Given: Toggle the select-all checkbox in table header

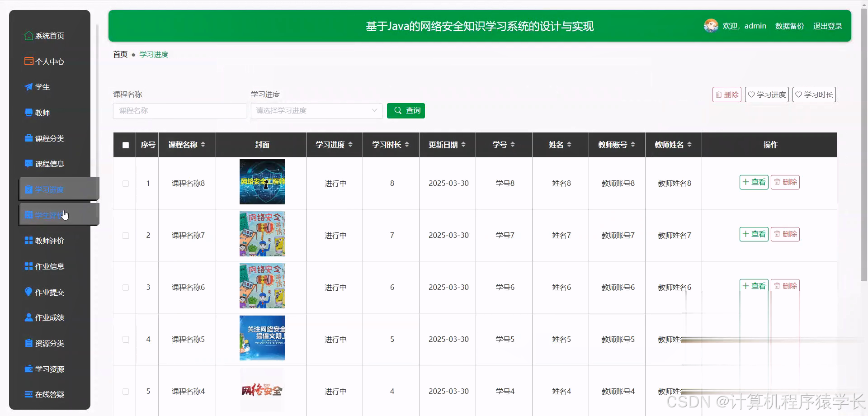Looking at the screenshot, I should pos(125,145).
